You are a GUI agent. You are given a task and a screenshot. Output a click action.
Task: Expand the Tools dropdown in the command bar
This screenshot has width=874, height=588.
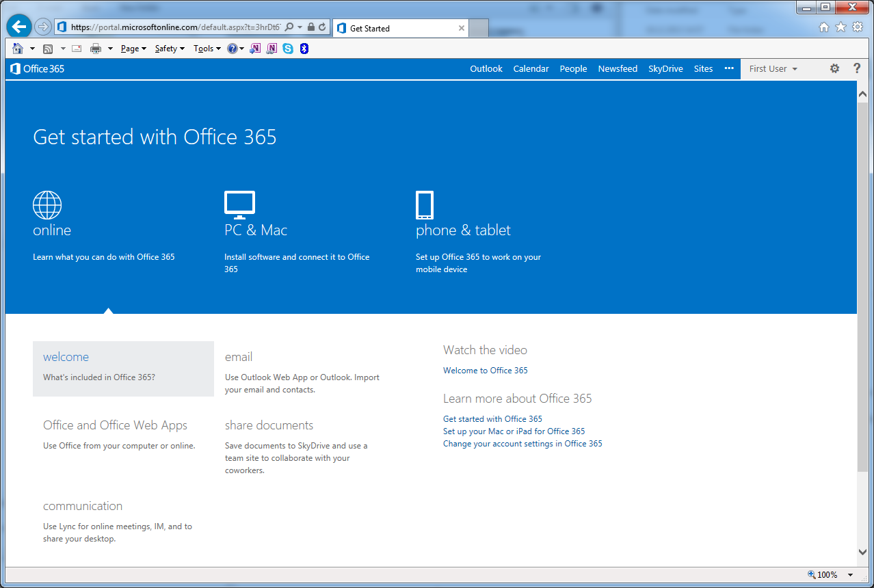point(207,49)
